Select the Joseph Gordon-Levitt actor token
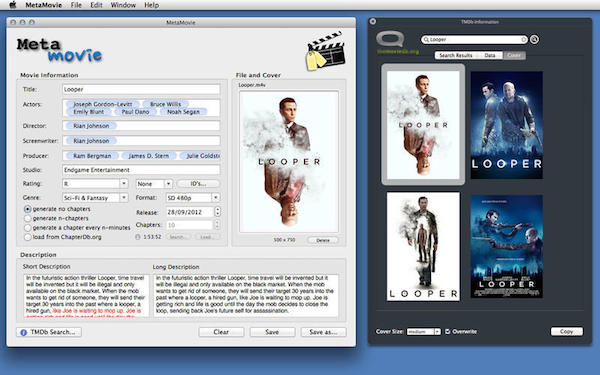Viewport: 600px width, 375px height. 103,104
